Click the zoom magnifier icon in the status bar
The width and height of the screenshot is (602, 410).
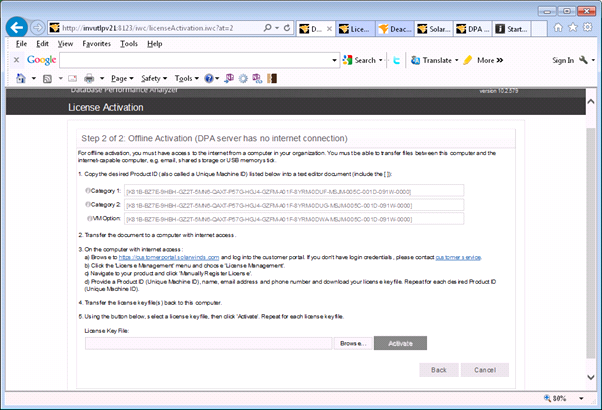pyautogui.click(x=547, y=398)
